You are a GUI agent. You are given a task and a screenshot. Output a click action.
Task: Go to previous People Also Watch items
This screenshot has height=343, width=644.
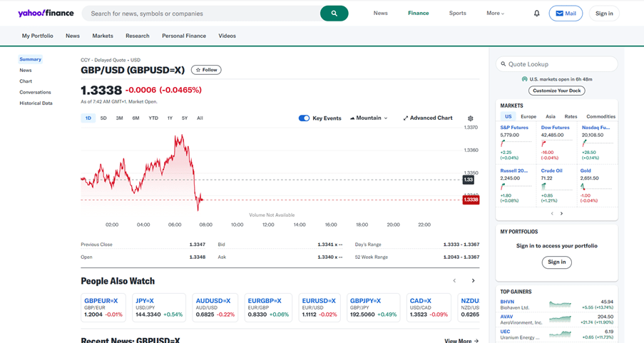[x=454, y=281]
